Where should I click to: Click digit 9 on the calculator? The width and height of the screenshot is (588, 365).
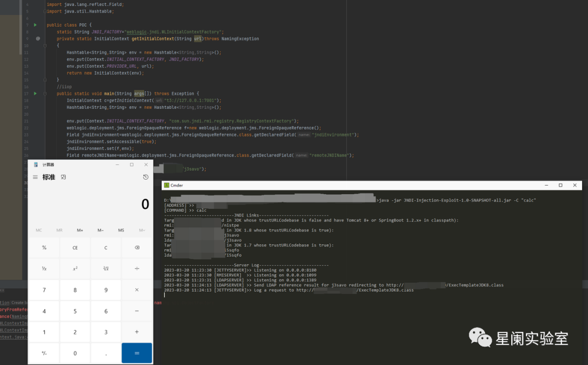106,290
